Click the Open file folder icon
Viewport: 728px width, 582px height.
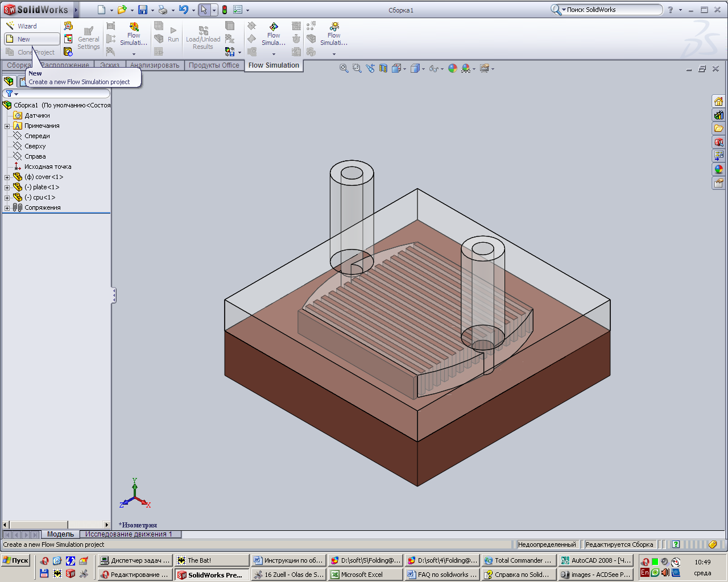pos(121,10)
